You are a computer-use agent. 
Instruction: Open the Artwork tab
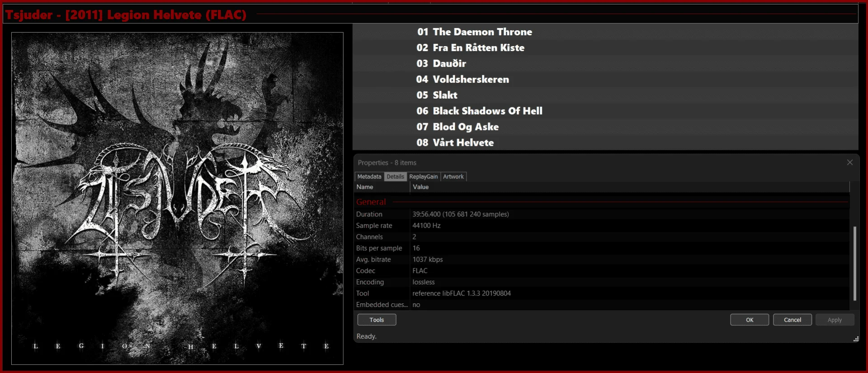[x=453, y=177]
